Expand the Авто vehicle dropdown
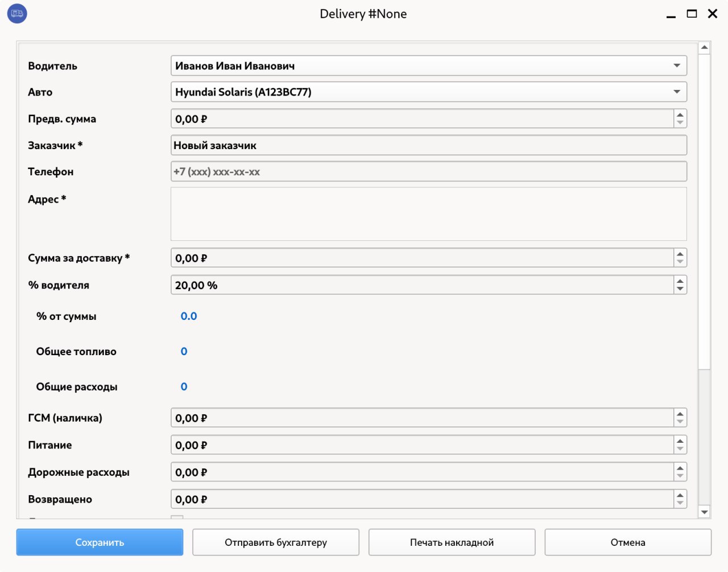This screenshot has width=728, height=572. point(676,92)
